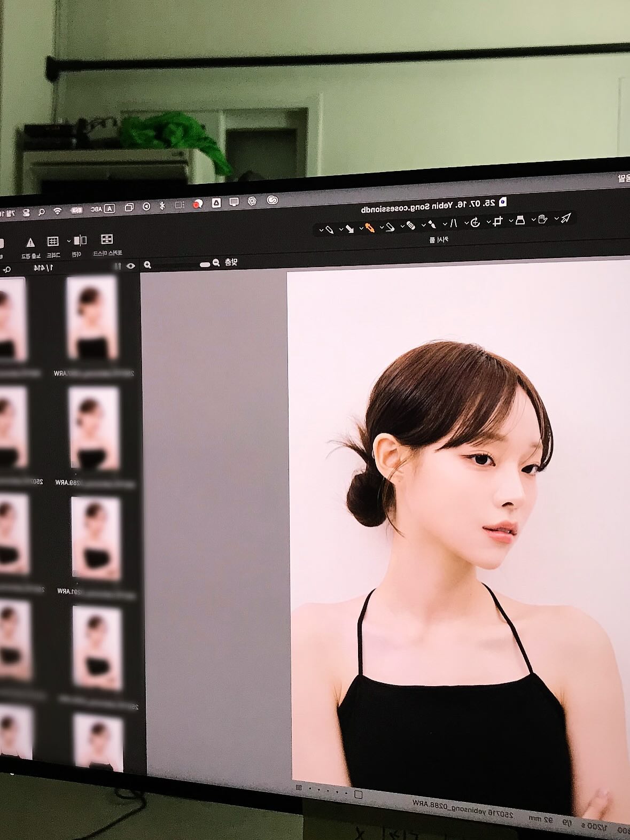Open the Wi-Fi menu in the menu bar
Image resolution: width=630 pixels, height=840 pixels.
(x=57, y=211)
